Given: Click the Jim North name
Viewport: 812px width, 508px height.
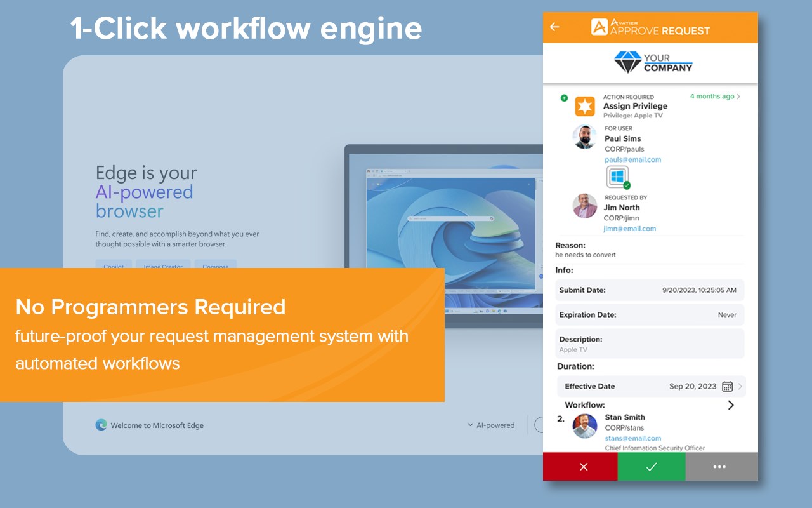Looking at the screenshot, I should [x=622, y=208].
